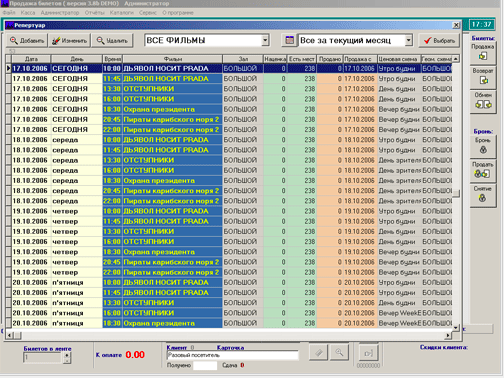
Task: Click the Разовый посетитель client field
Action: tap(232, 355)
